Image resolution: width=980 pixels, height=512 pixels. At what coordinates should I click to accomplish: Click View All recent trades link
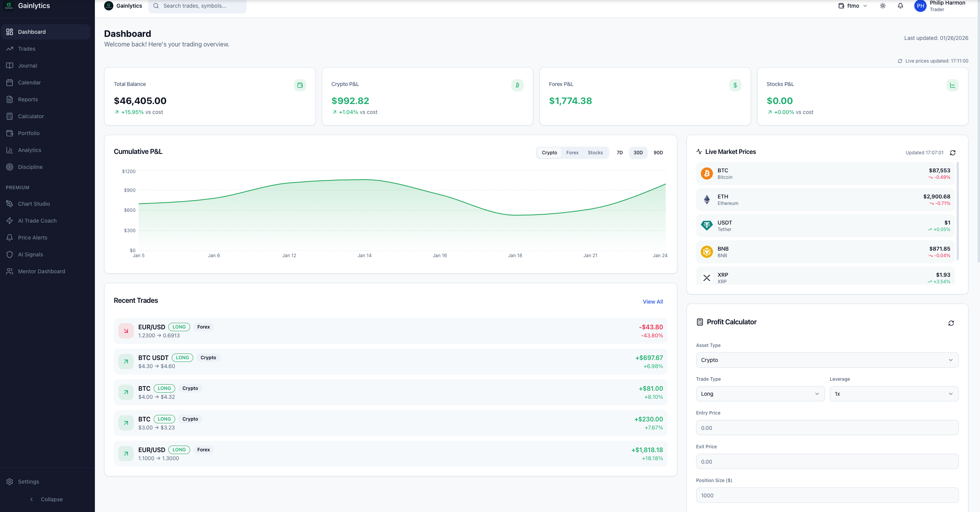click(x=653, y=302)
